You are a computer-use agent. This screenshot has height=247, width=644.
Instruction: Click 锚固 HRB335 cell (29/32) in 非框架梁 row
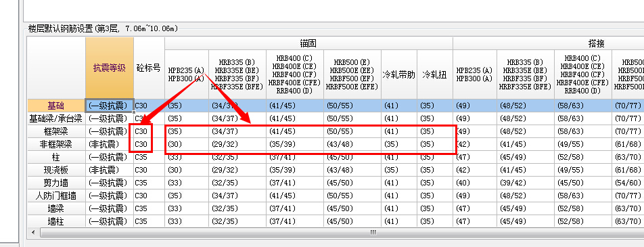pyautogui.click(x=237, y=144)
